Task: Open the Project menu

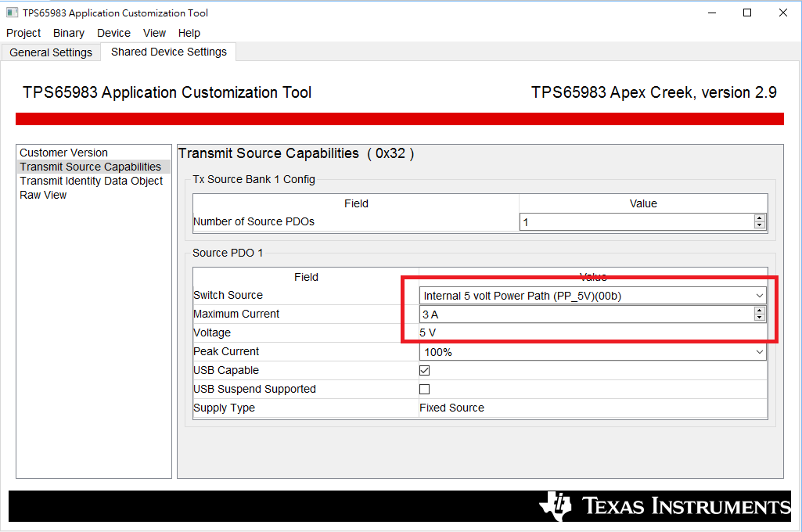Action: click(23, 33)
